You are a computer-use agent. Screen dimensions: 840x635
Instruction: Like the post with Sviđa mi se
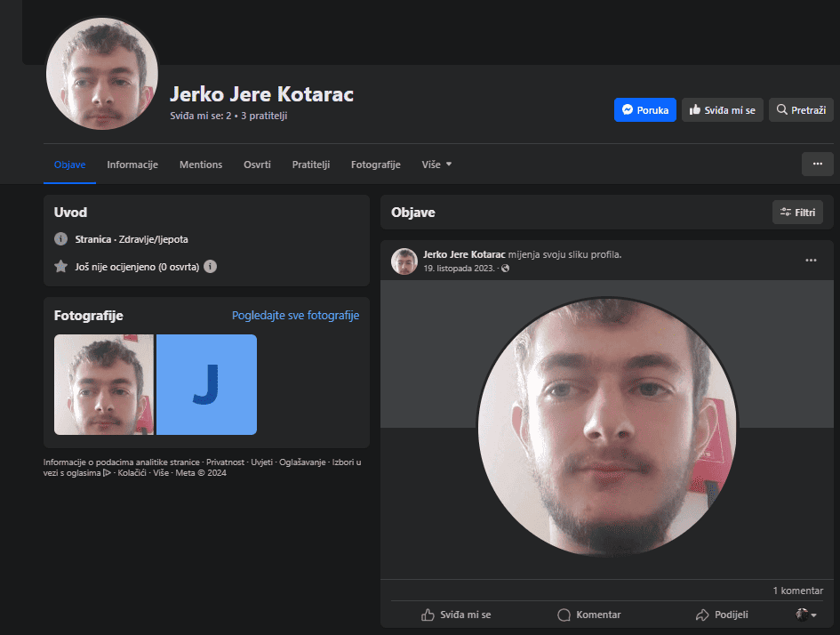point(456,615)
